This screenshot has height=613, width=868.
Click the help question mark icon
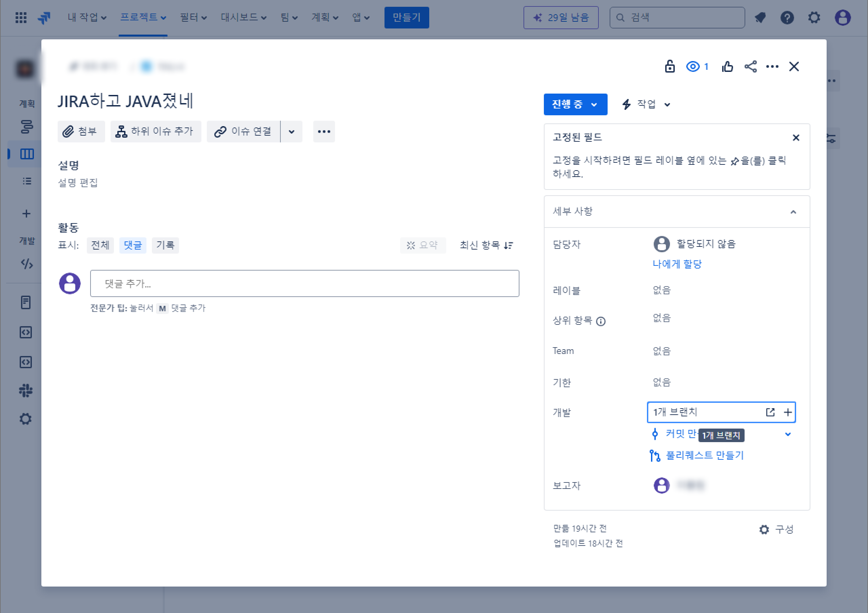787,17
